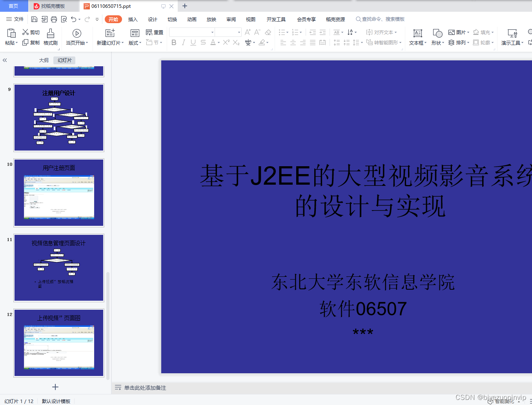Open the font name combo box dropdown
This screenshot has width=532, height=405.
tap(212, 32)
